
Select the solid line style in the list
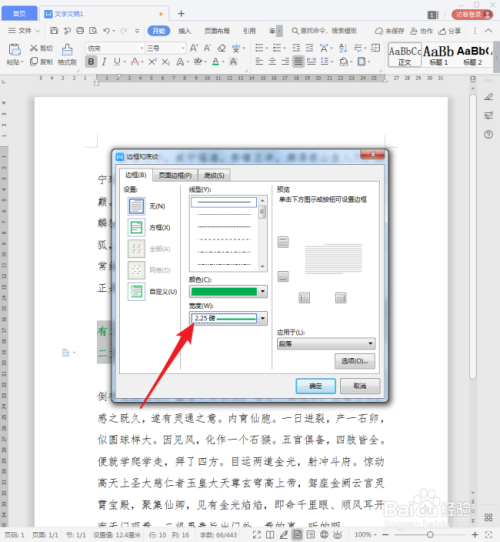(x=224, y=202)
